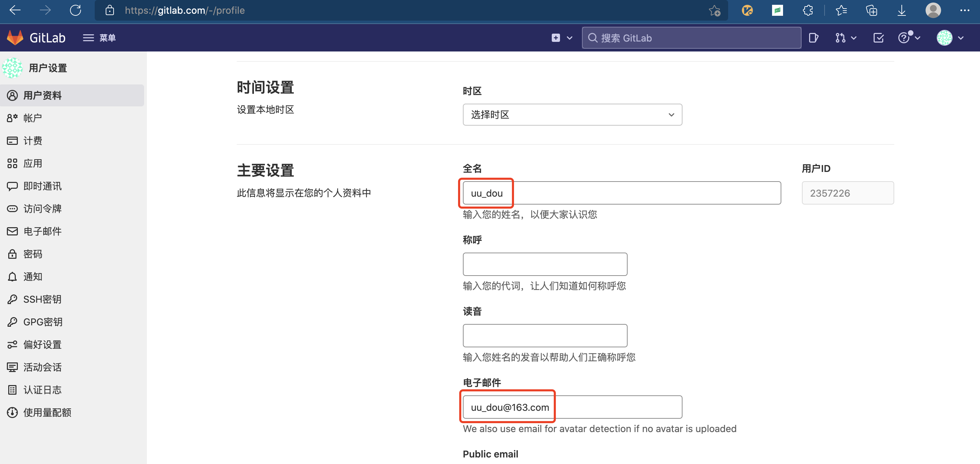980x464 pixels.
Task: Open browser settings and more menu
Action: [965, 10]
